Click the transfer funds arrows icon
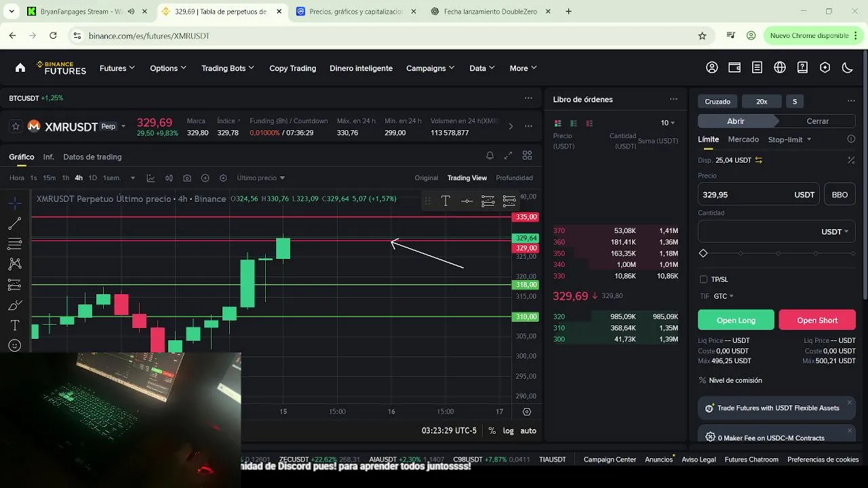 tap(759, 160)
